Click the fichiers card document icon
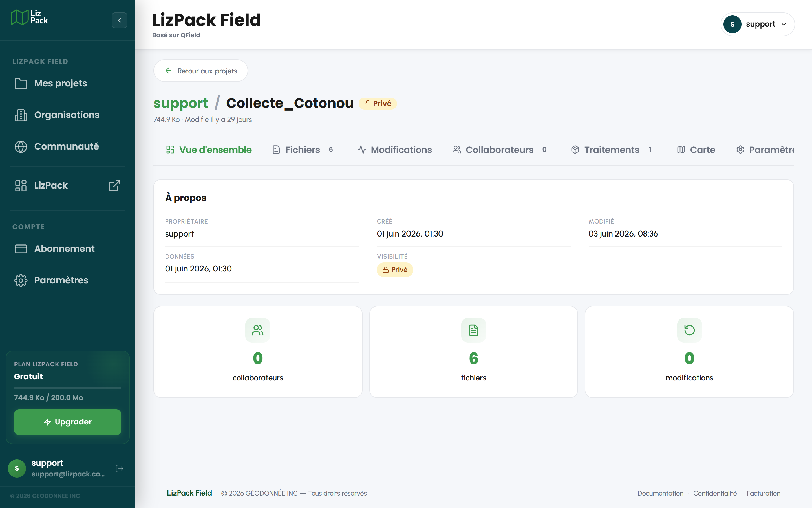 (473, 330)
